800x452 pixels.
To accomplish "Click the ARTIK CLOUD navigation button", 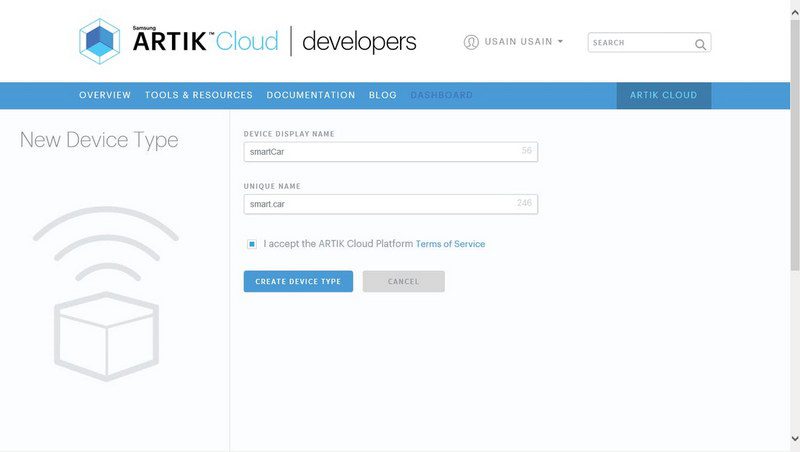I will pos(664,95).
